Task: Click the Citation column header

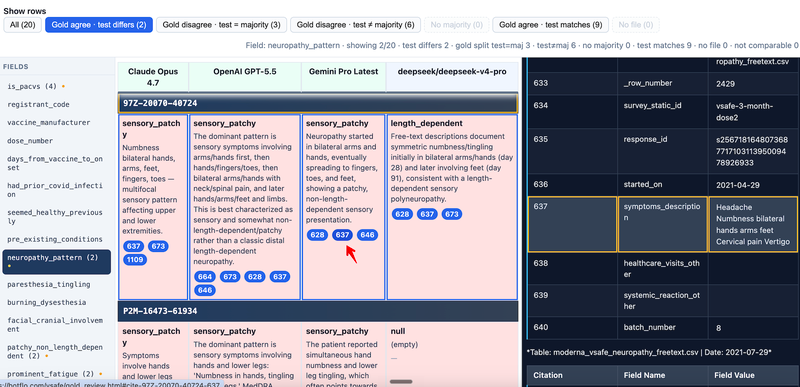Action: pyautogui.click(x=572, y=375)
